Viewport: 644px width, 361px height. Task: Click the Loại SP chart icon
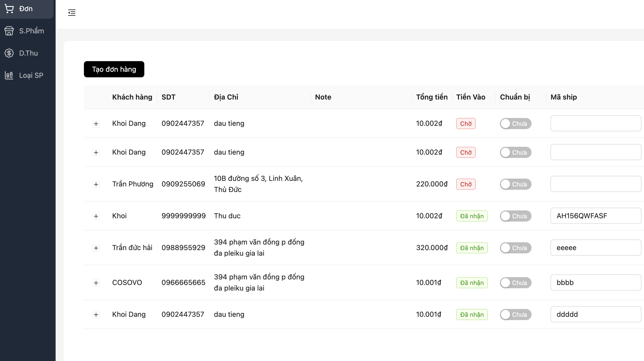[9, 75]
